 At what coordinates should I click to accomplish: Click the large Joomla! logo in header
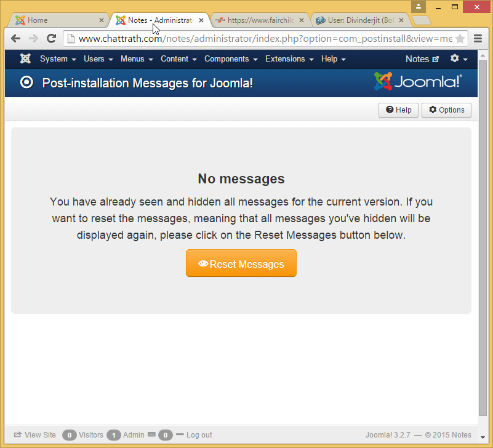[x=418, y=82]
